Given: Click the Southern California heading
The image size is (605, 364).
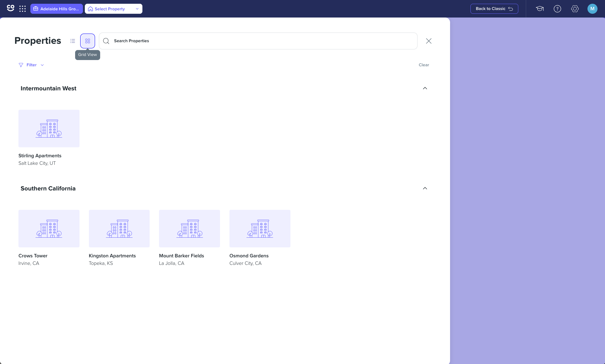Looking at the screenshot, I should 48,189.
